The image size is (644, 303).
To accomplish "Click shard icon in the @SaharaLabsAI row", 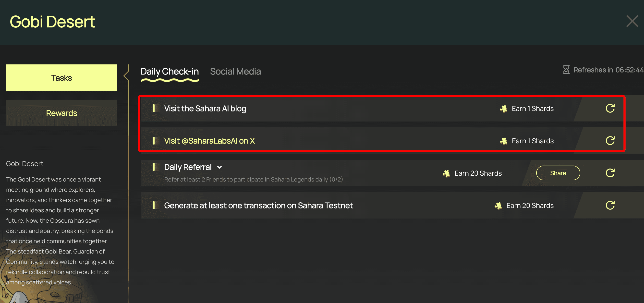I will (503, 141).
